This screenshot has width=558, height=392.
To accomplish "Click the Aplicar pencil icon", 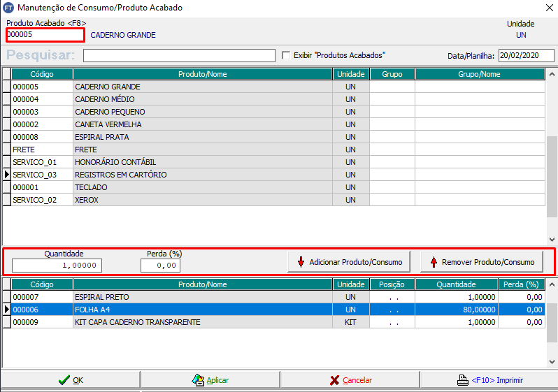I will point(198,380).
